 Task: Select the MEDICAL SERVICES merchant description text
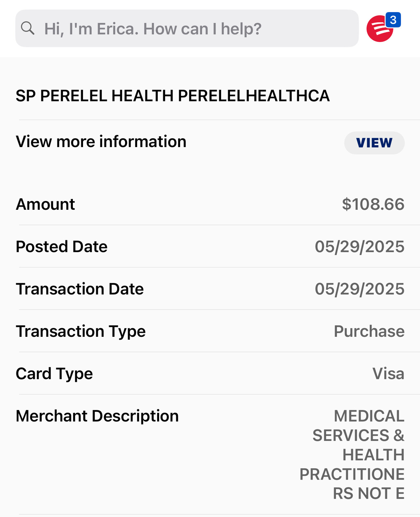[x=369, y=416]
